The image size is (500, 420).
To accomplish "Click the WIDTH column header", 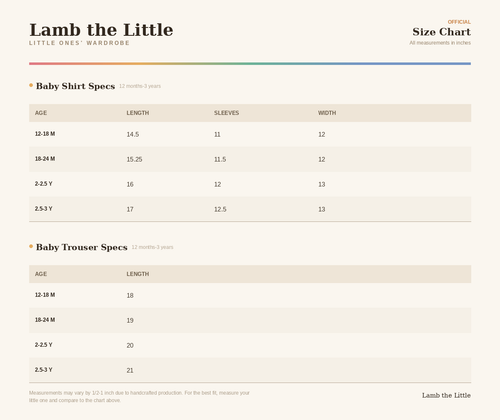I will click(327, 113).
